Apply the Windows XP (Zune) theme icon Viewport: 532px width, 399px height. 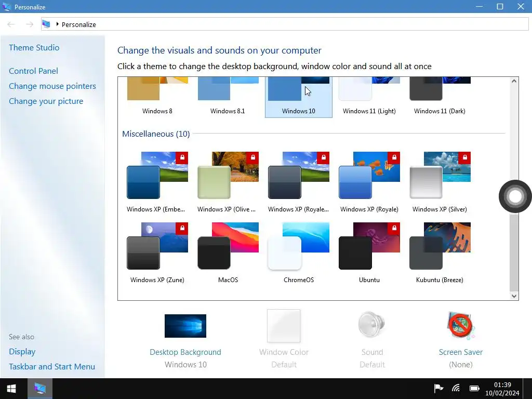coord(157,246)
